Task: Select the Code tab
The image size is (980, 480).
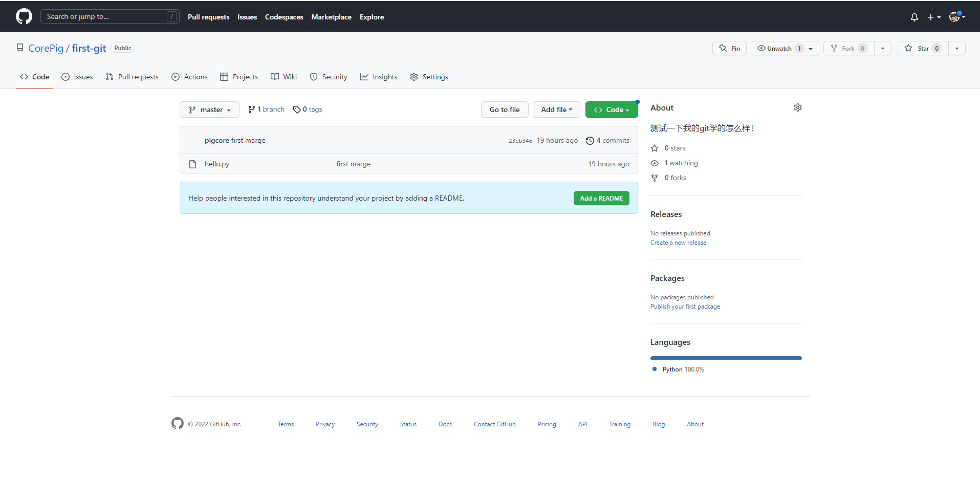Action: 35,77
